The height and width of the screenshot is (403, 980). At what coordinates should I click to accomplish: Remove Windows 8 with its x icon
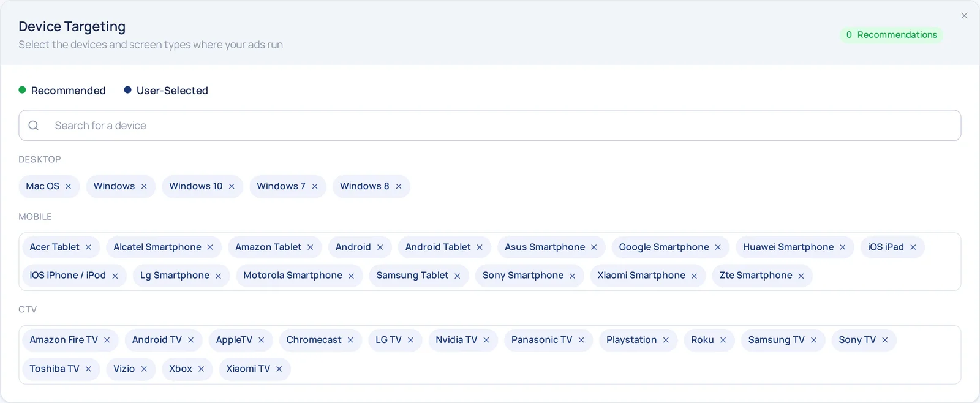click(x=399, y=186)
